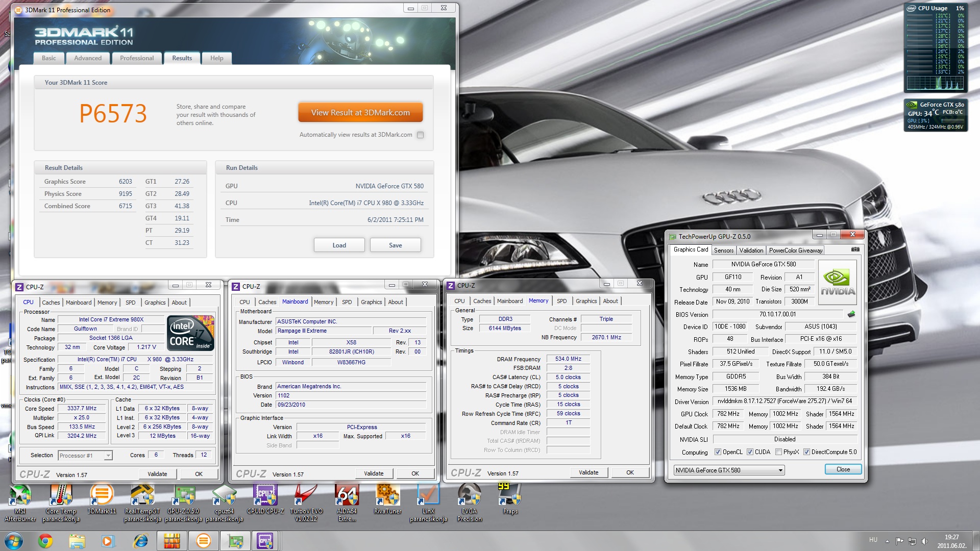Screen dimensions: 980x551
Task: Toggle the OpenCL checkbox in GPU-Z
Action: coord(718,452)
